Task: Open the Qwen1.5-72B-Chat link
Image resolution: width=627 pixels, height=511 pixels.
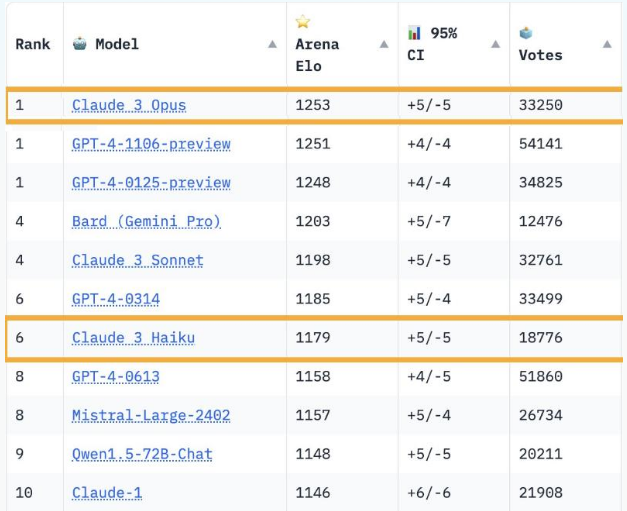Action: tap(142, 454)
